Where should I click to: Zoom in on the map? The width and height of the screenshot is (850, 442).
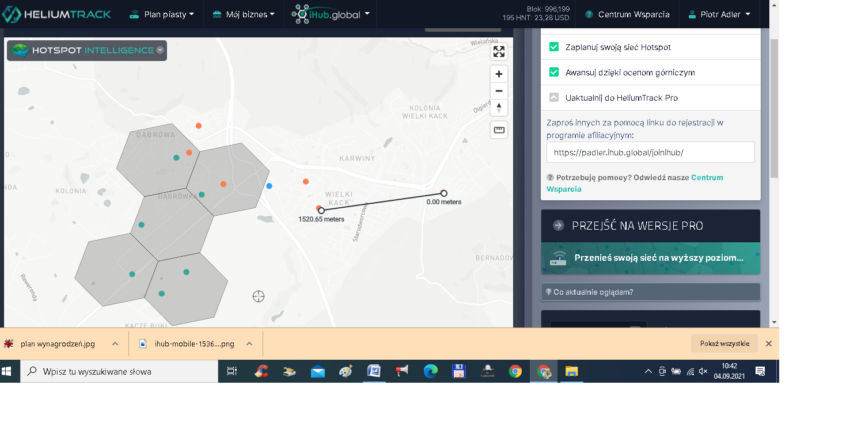(x=499, y=74)
